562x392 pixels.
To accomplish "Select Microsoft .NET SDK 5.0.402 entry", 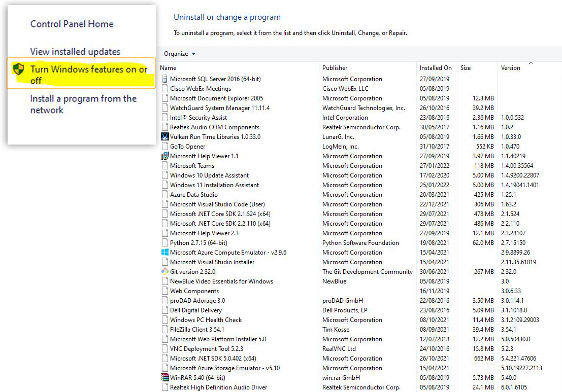I will (213, 359).
